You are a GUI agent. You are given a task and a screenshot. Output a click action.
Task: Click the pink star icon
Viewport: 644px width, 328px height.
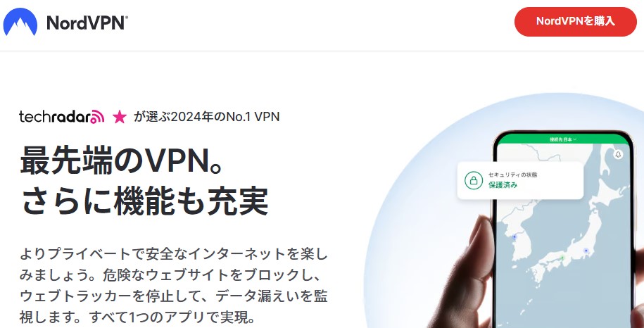120,117
